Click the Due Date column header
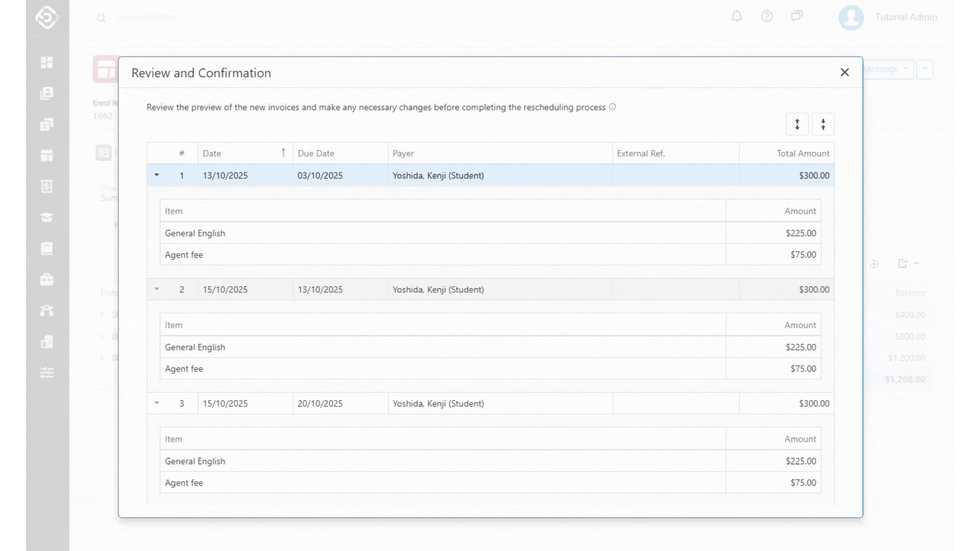 [316, 153]
